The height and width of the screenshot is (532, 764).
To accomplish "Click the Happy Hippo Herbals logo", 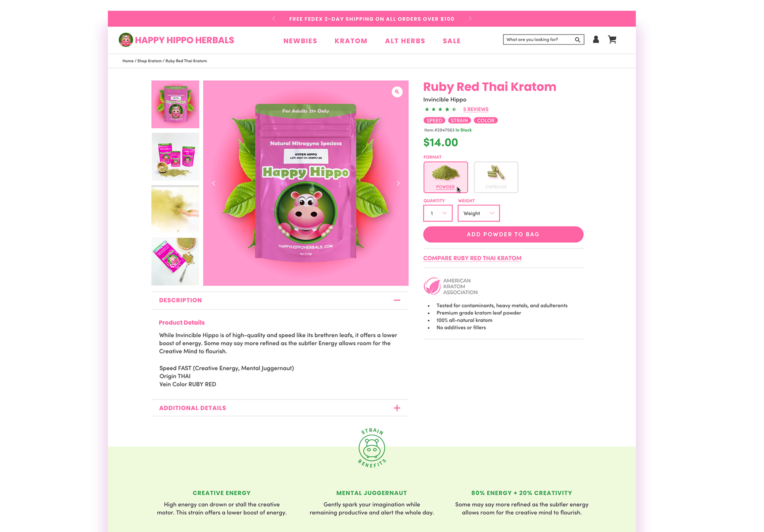I will [x=176, y=40].
